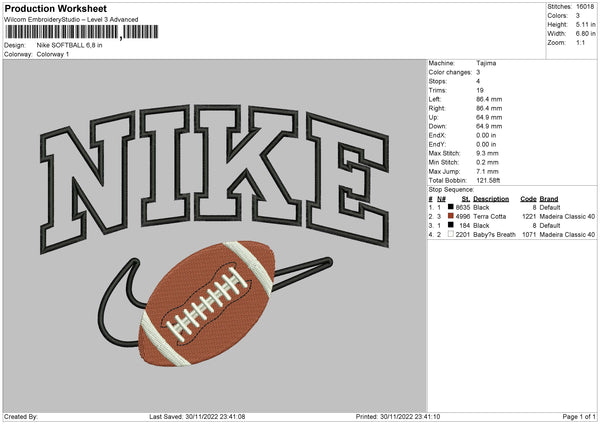Image resolution: width=600 pixels, height=424 pixels.
Task: Click the stitch count '8635' in row 1
Action: coord(463,207)
